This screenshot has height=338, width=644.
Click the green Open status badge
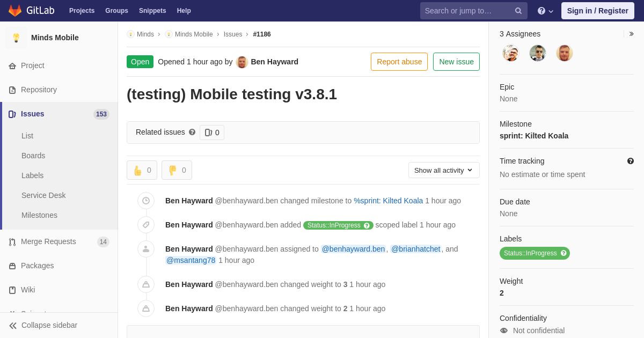(140, 62)
